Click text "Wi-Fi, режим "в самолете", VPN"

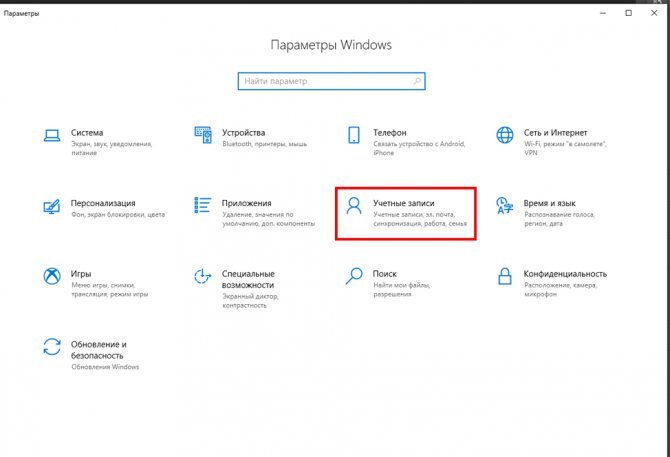coord(565,148)
